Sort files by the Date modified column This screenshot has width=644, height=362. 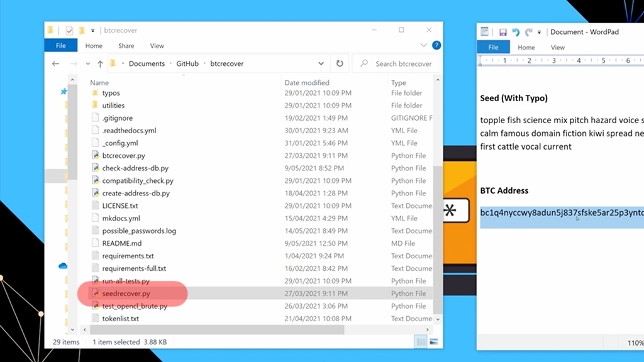(307, 82)
